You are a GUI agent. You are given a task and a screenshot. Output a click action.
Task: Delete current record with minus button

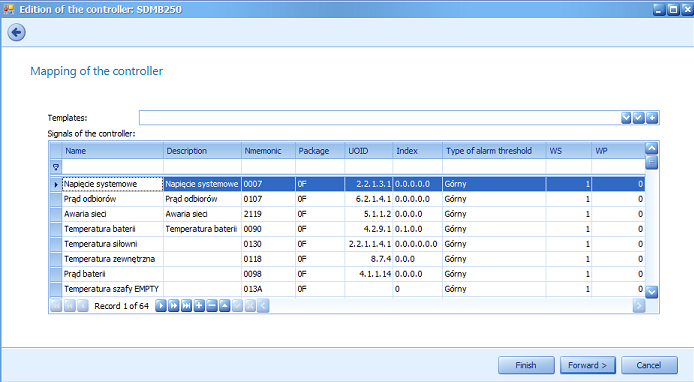coord(212,306)
